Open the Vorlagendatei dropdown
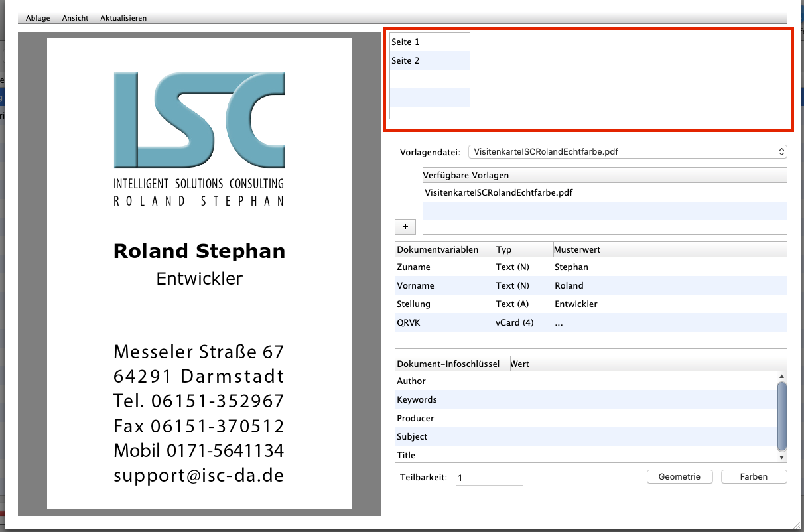This screenshot has height=532, width=804. click(627, 152)
